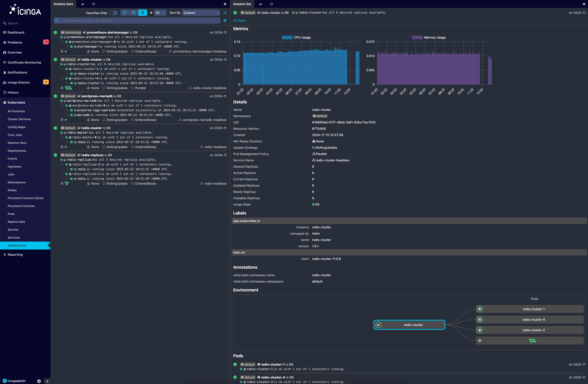Click redis-cluster-2 pod node in graph
The width and height of the screenshot is (588, 384).
[x=530, y=330]
